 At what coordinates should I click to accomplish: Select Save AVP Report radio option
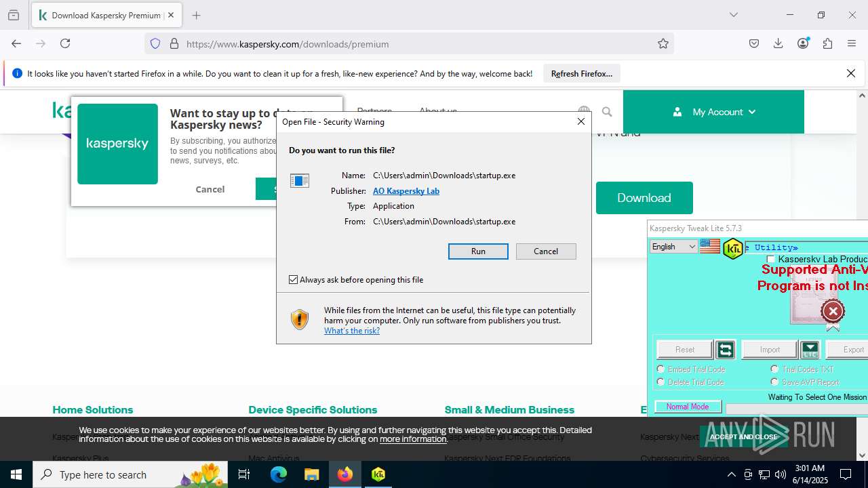(774, 382)
